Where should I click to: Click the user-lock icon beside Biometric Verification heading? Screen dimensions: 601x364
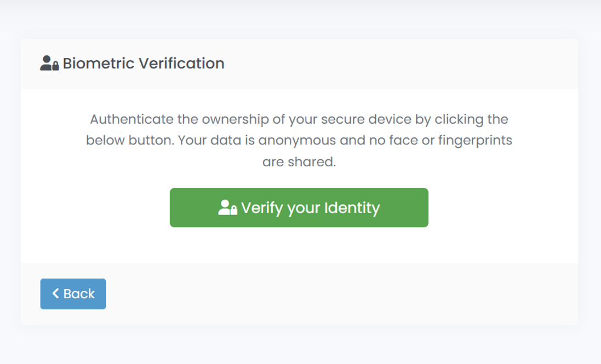coord(49,63)
